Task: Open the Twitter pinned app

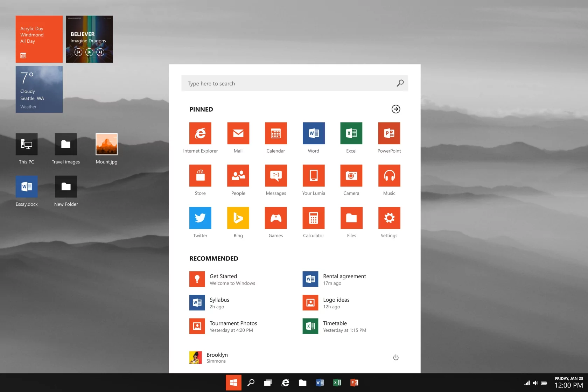Action: click(200, 218)
